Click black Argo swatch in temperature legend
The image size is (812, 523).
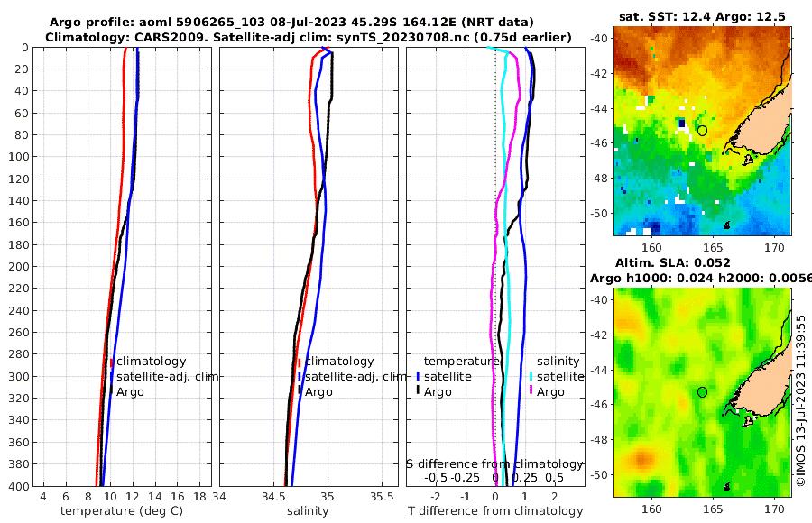(111, 392)
